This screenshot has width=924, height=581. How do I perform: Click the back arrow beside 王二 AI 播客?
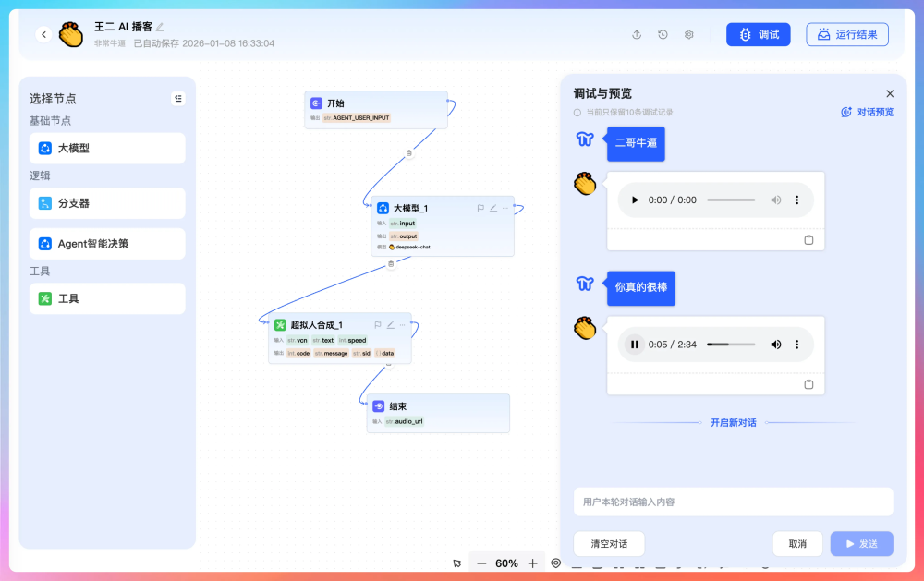(x=43, y=34)
